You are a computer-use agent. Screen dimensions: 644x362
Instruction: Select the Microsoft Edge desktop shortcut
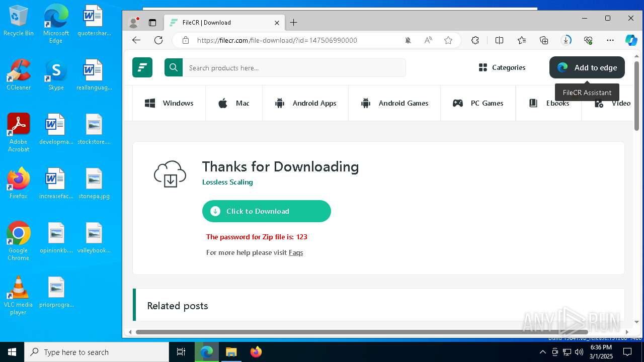pyautogui.click(x=56, y=24)
